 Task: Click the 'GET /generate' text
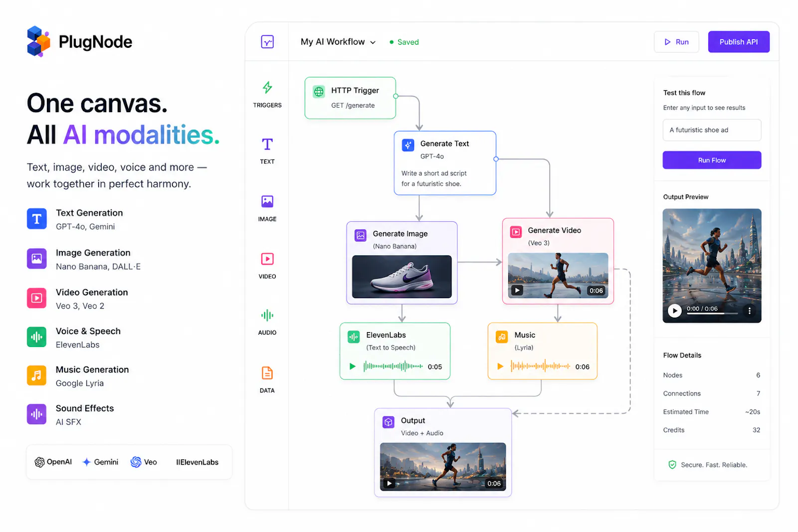353,106
